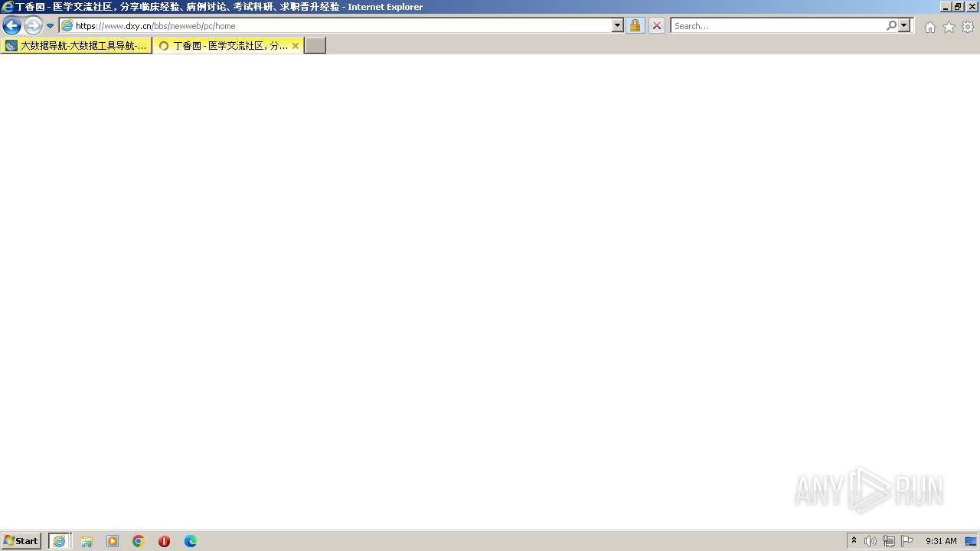Go back with the browser Back arrow

[x=11, y=26]
